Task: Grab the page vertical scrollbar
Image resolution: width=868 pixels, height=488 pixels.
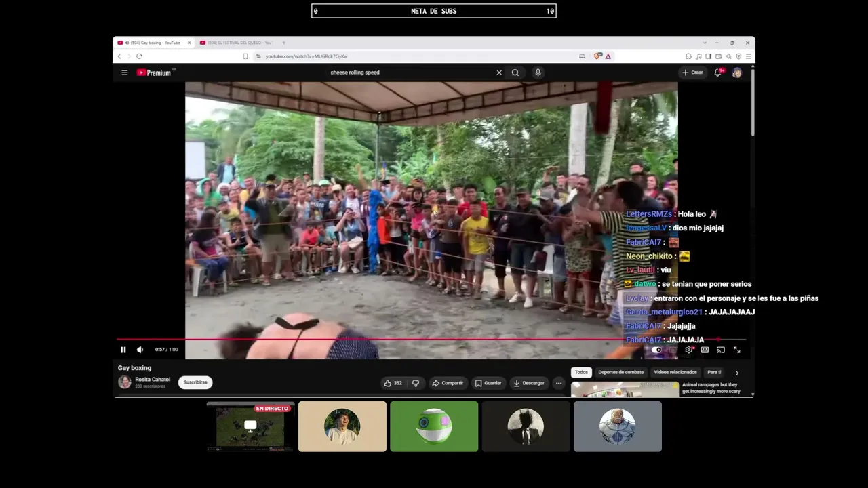Action: coord(752,102)
